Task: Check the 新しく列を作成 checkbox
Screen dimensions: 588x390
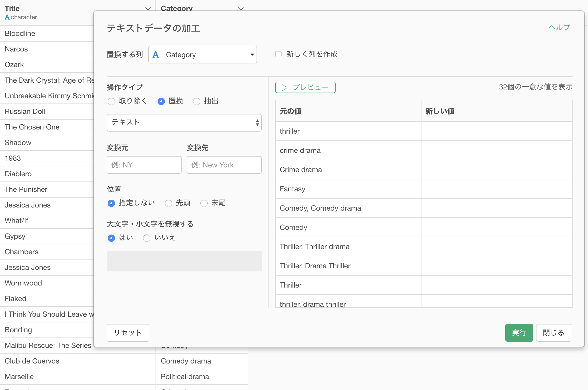Action: (278, 54)
